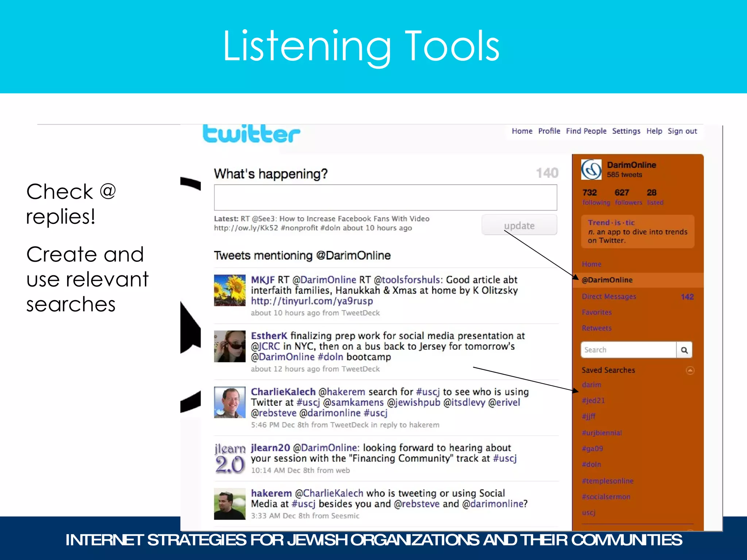Open Profile in top navigation
Screen dimensions: 747x560
pyautogui.click(x=549, y=131)
